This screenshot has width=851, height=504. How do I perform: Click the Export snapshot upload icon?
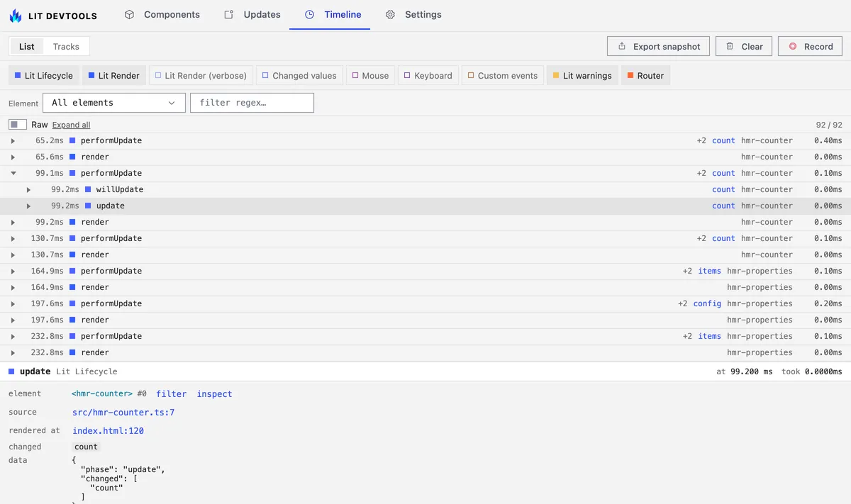622,46
